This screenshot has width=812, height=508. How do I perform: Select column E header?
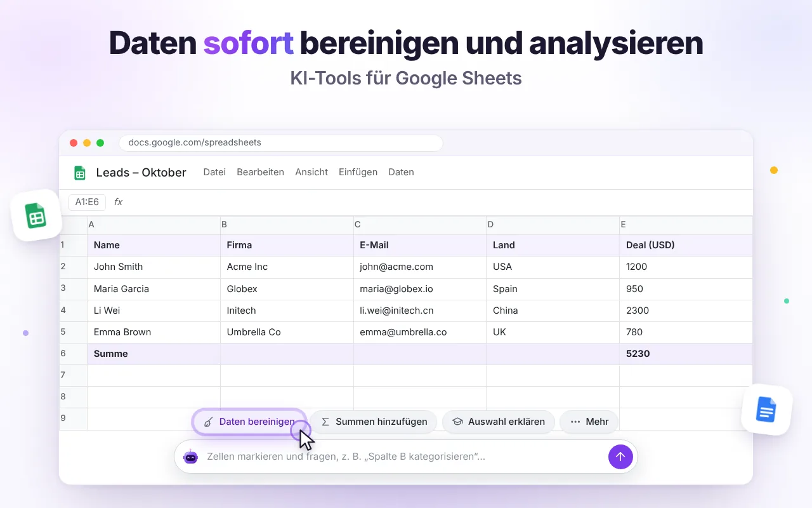[x=686, y=225]
